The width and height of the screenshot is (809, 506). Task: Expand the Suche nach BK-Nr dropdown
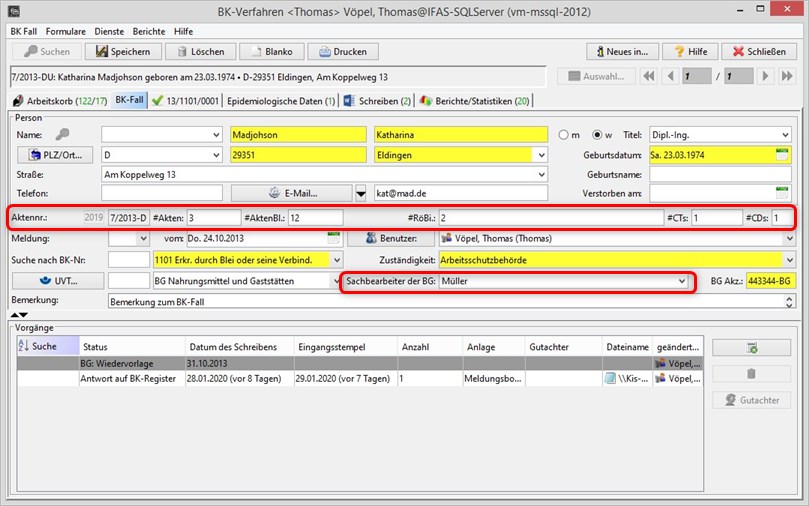pyautogui.click(x=336, y=260)
